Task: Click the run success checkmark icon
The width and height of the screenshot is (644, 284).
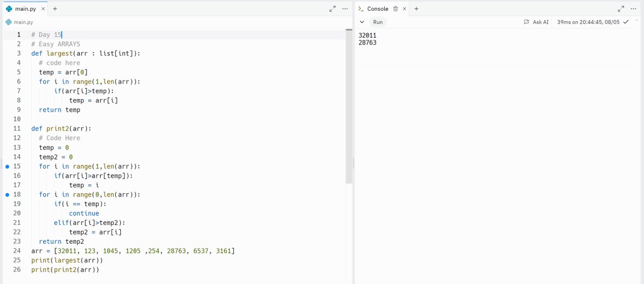Action: pos(626,22)
